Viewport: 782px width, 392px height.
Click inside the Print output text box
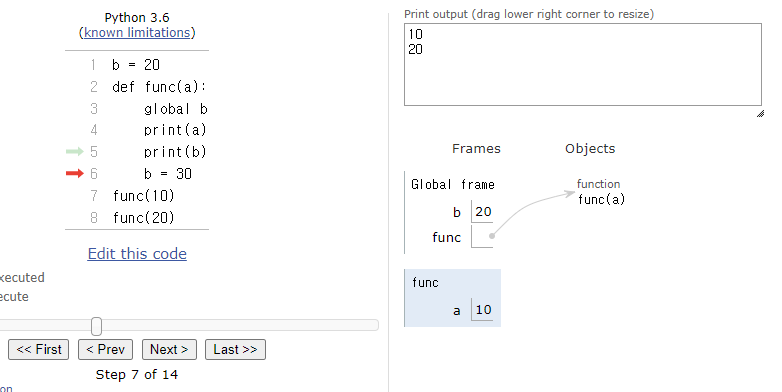pos(583,64)
